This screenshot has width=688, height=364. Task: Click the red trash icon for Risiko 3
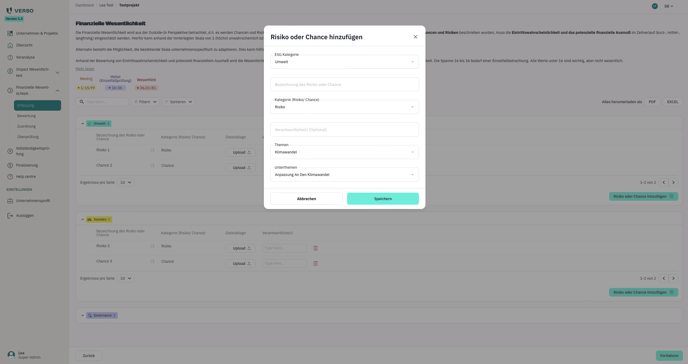point(315,248)
